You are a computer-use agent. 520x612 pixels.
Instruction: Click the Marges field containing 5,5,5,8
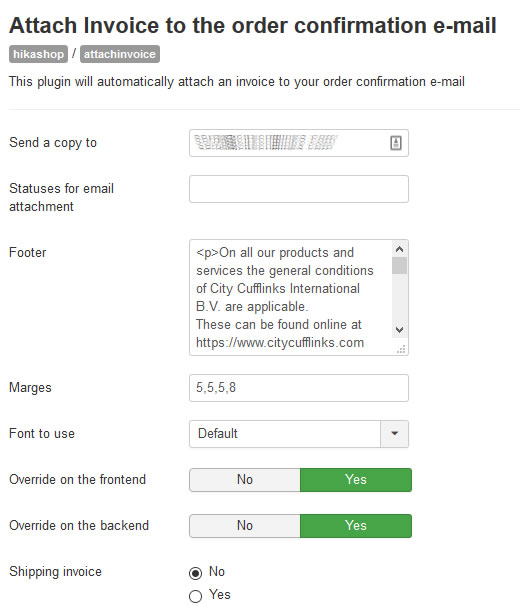pos(299,388)
